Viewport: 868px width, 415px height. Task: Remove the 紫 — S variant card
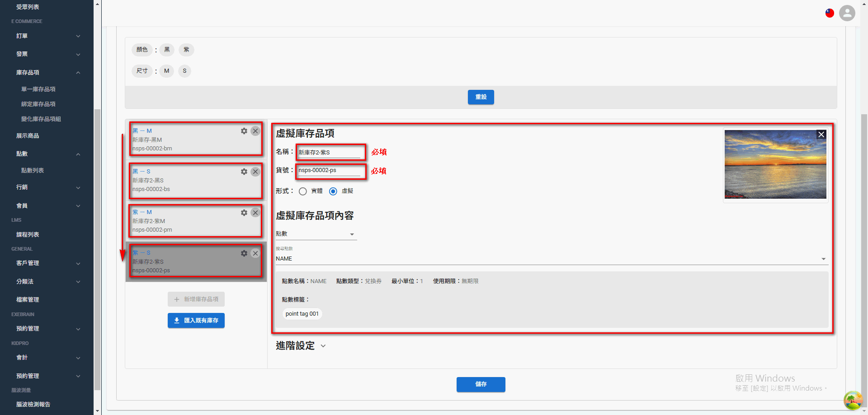pos(255,253)
